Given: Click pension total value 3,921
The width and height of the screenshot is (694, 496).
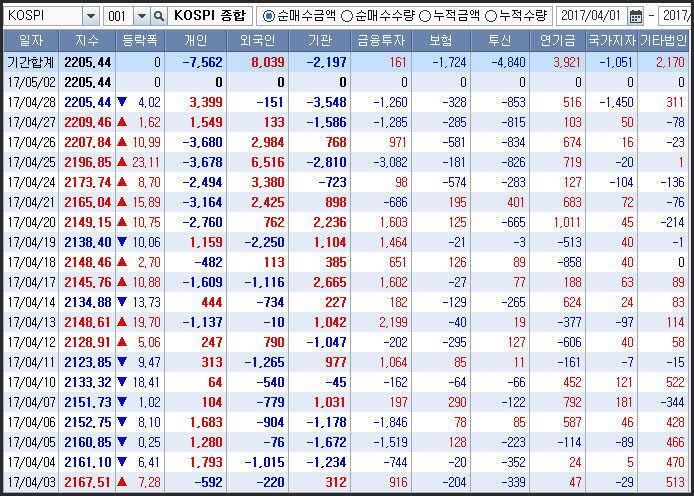Looking at the screenshot, I should click(567, 62).
